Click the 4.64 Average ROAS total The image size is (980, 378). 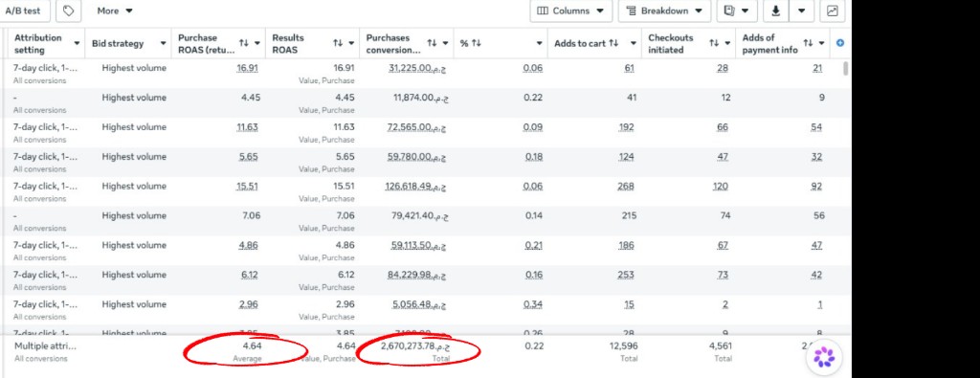(x=253, y=345)
